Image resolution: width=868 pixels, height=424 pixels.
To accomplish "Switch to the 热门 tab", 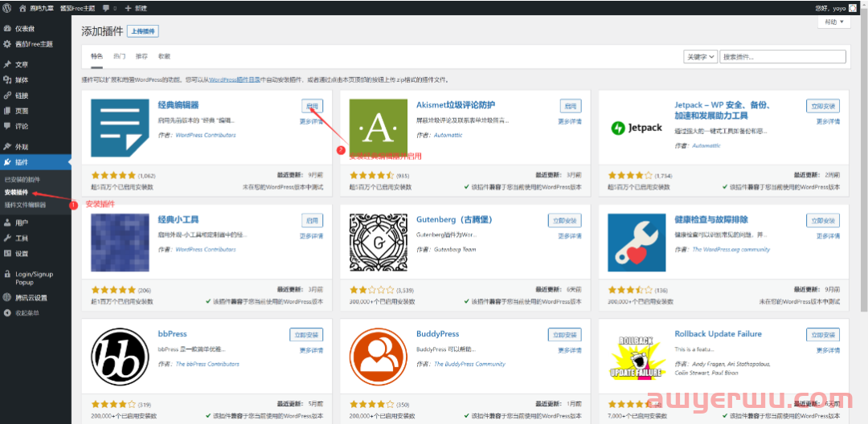I will click(120, 56).
